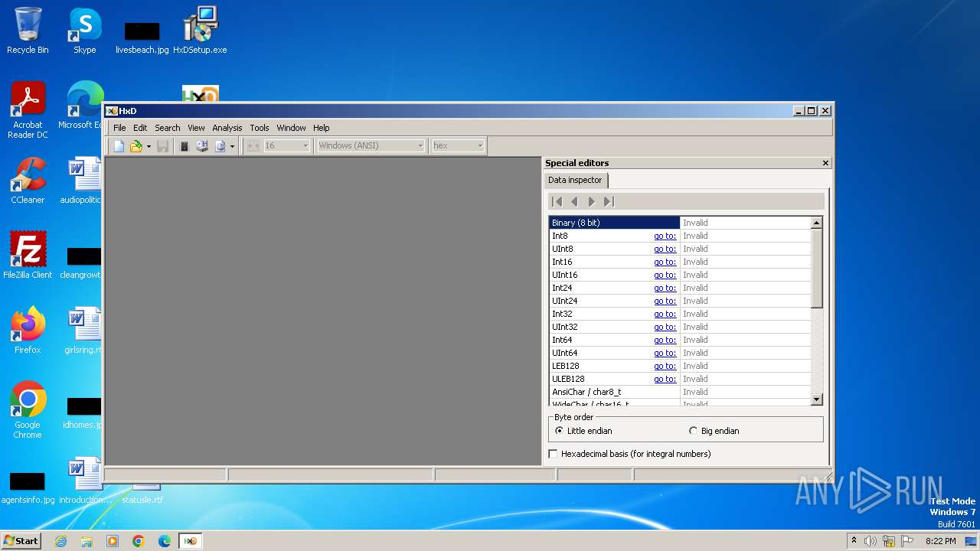
Task: Click go to: link for Int24
Action: 665,288
